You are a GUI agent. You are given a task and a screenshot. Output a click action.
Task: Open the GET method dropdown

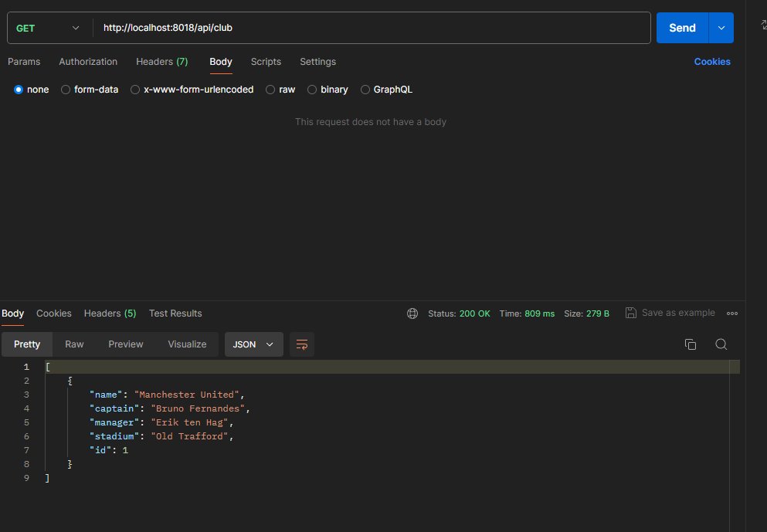[48, 28]
